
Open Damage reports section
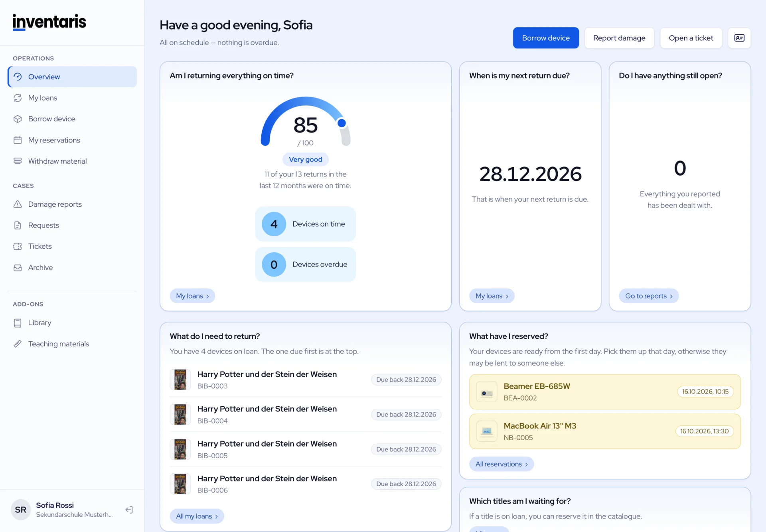(72, 204)
